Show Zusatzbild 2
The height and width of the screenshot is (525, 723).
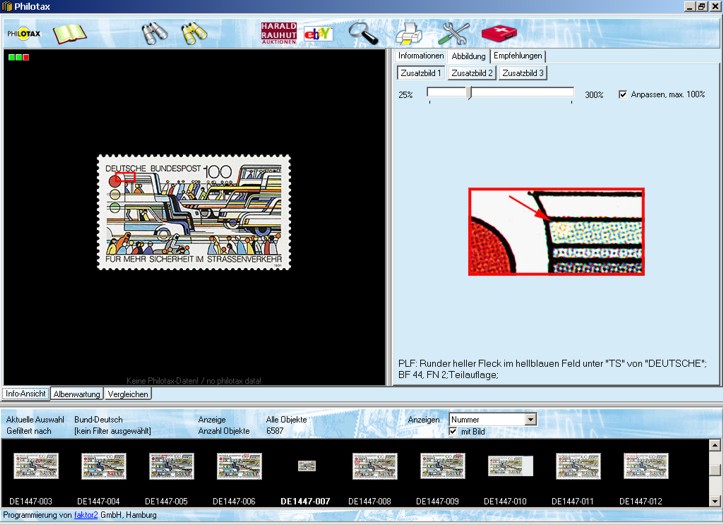[471, 73]
